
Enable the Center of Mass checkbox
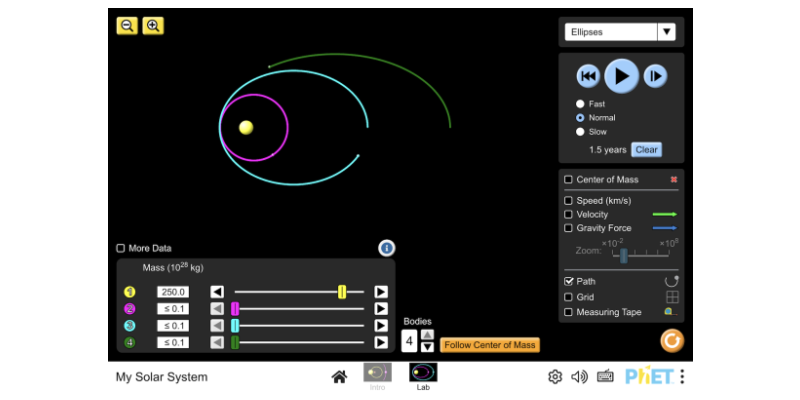(569, 180)
